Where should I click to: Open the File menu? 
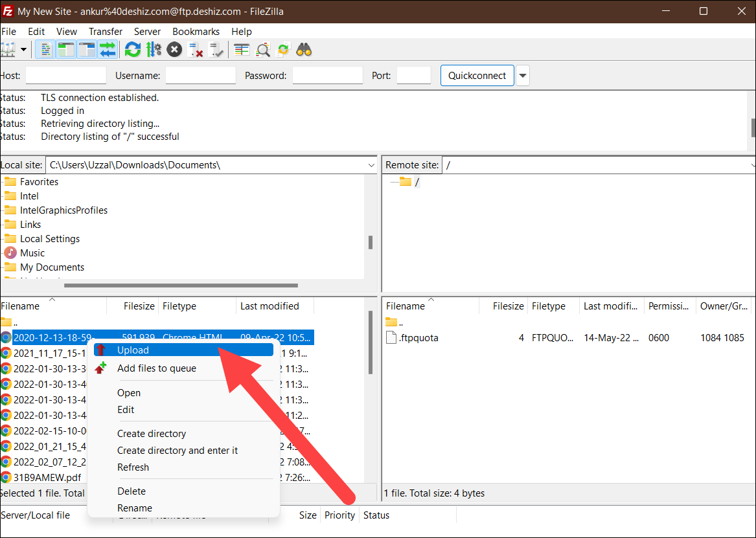tap(8, 31)
